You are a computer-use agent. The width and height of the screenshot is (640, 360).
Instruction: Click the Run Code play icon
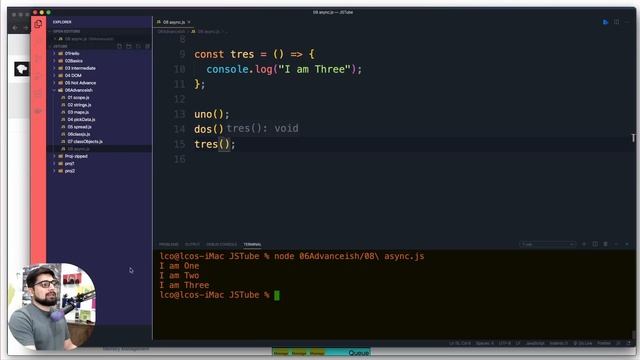[605, 22]
